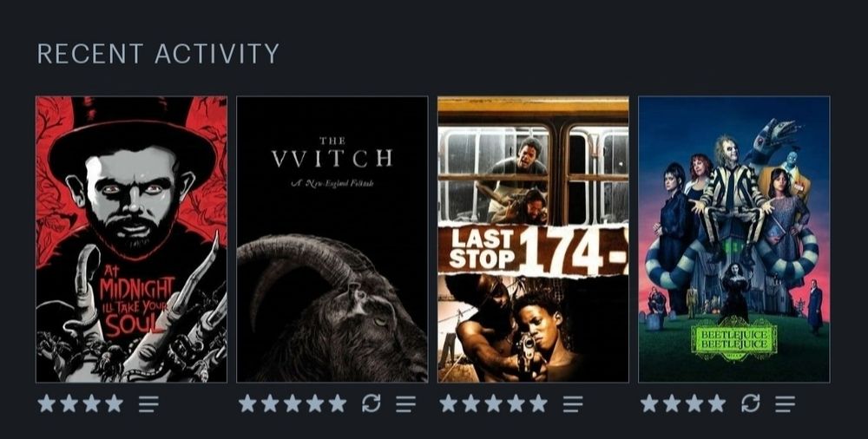Open review icon under Beetlejuice Beetlejuice

(x=785, y=404)
